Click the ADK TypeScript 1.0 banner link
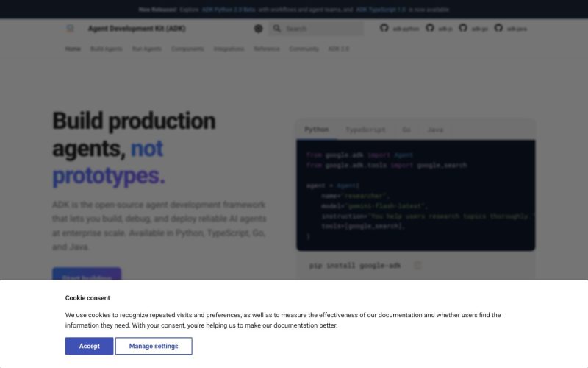Screen dimensions: 588x368 point(381,10)
